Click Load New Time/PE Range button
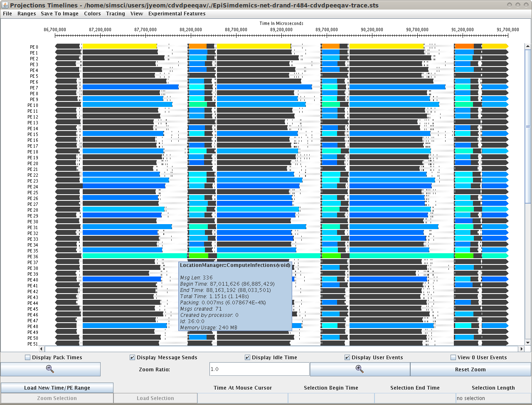The width and height of the screenshot is (532, 405). click(x=57, y=388)
